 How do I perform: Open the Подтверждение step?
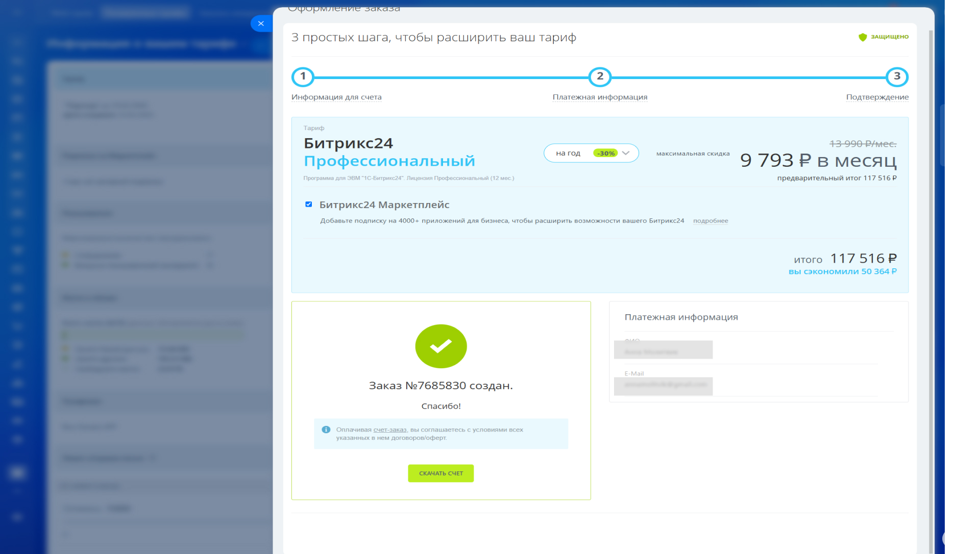point(877,97)
